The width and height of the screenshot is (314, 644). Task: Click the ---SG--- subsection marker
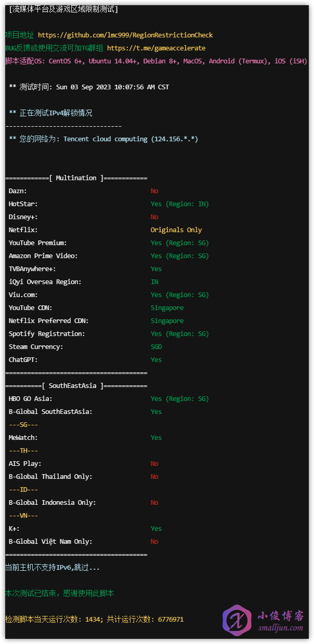[23, 425]
